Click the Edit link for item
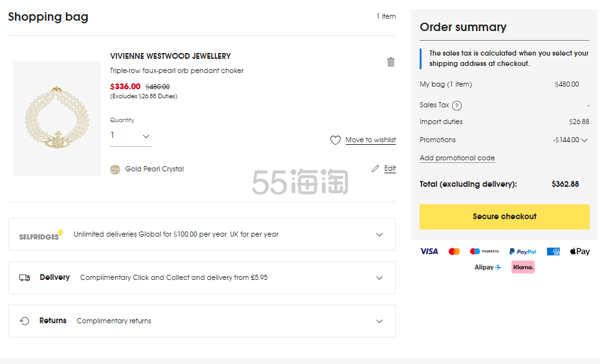600x364 pixels. (x=390, y=169)
